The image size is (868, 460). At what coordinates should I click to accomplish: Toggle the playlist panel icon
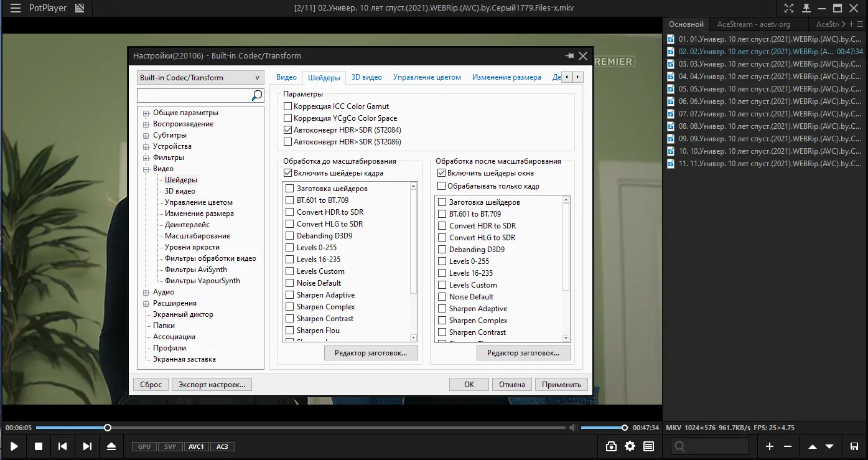[649, 446]
